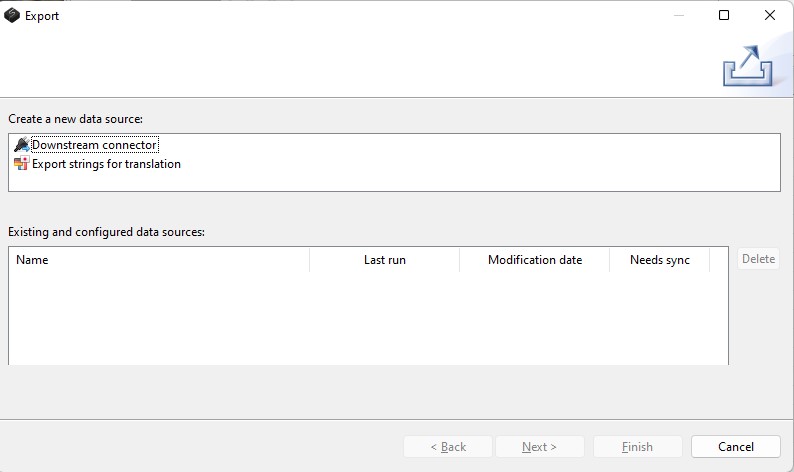Minimize the Export window
This screenshot has height=472, width=794.
[678, 15]
